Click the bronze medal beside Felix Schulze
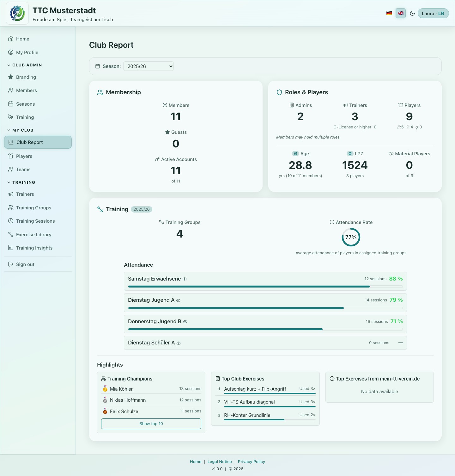 click(x=105, y=411)
